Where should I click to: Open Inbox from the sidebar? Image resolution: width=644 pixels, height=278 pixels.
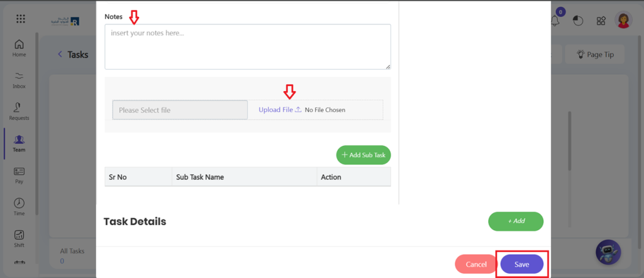click(19, 80)
